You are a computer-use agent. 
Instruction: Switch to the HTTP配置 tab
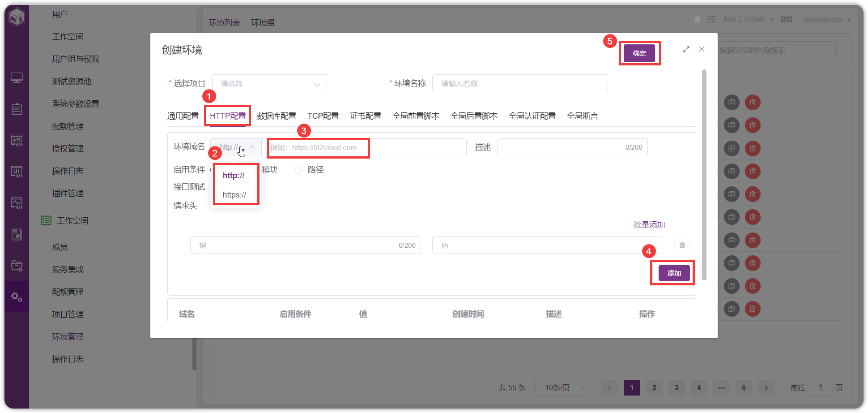coord(228,116)
